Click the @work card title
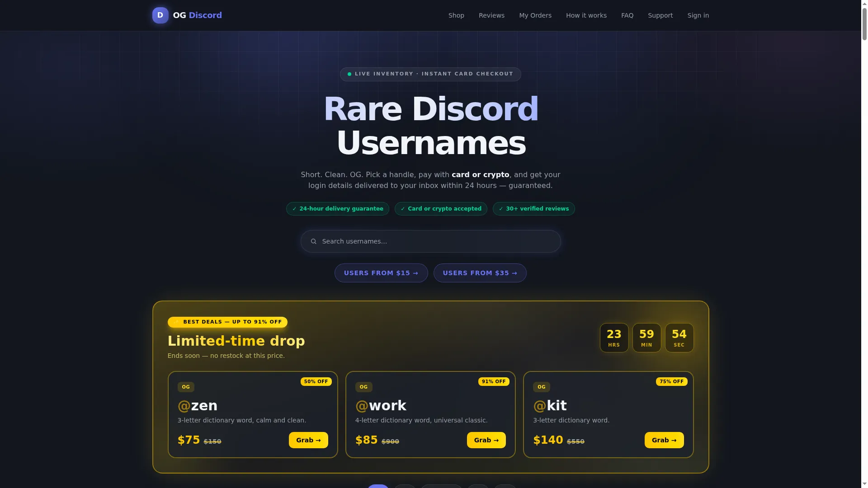Screen dimensions: 868x488 click(x=381, y=406)
